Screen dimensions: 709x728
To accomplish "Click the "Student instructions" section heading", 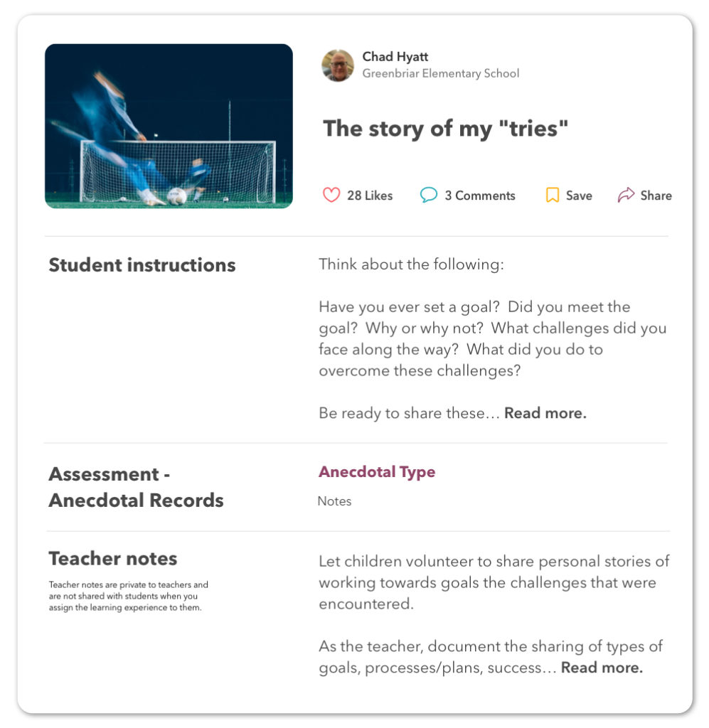I will (x=142, y=265).
